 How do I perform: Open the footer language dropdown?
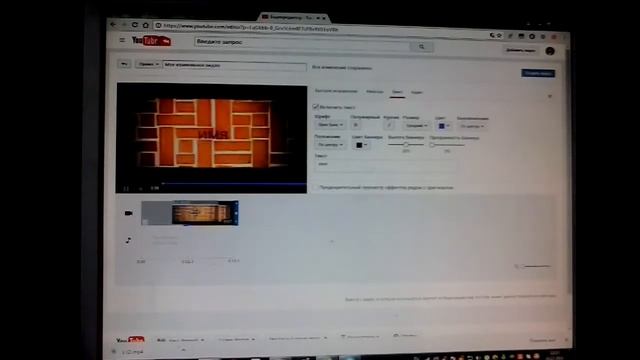tap(181, 340)
